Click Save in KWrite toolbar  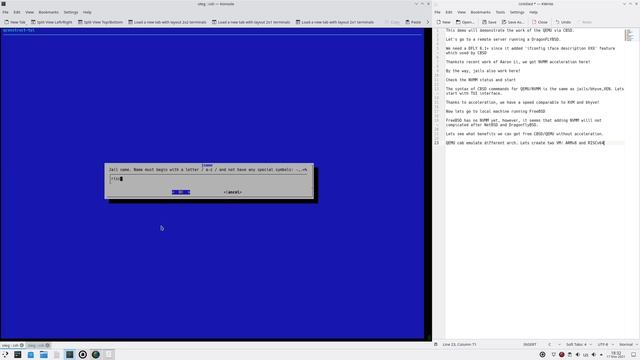[x=489, y=22]
